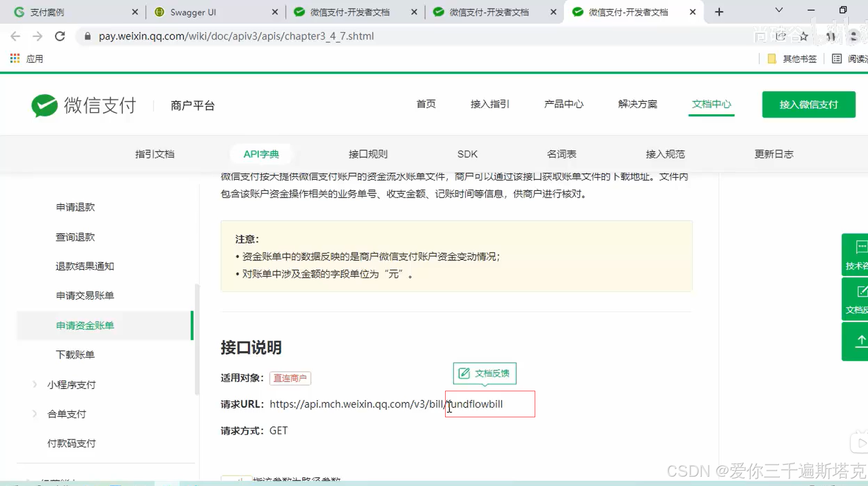This screenshot has height=486, width=868.
Task: Reload the page with refresh icon
Action: point(60,36)
